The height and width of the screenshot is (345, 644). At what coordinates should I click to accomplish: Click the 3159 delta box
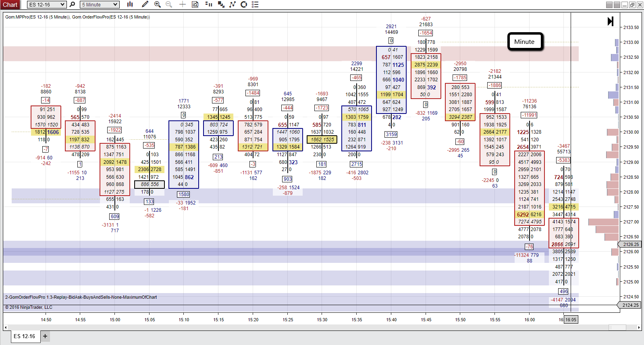tap(391, 134)
